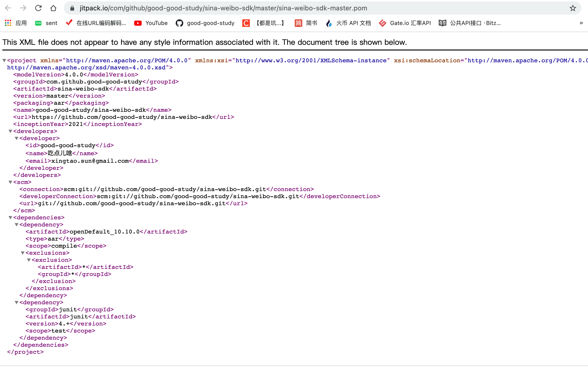Open the YouTube bookmark
The width and height of the screenshot is (588, 367).
pos(156,23)
